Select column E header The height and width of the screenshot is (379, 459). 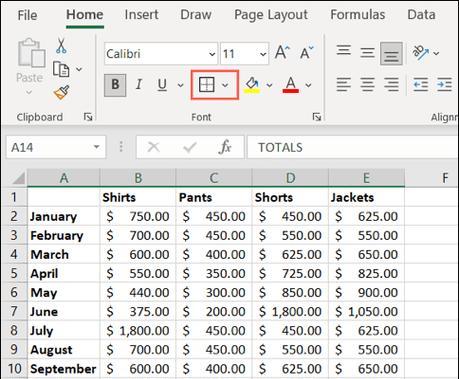[366, 178]
